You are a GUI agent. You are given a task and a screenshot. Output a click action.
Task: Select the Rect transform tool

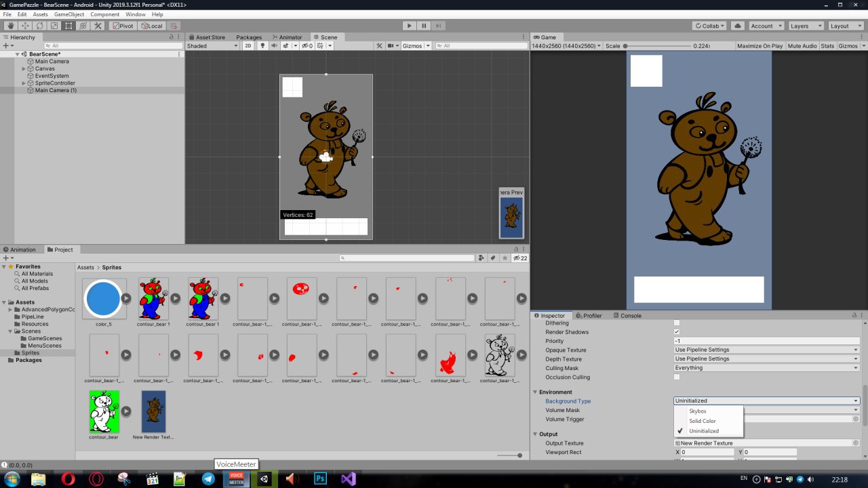click(x=68, y=26)
